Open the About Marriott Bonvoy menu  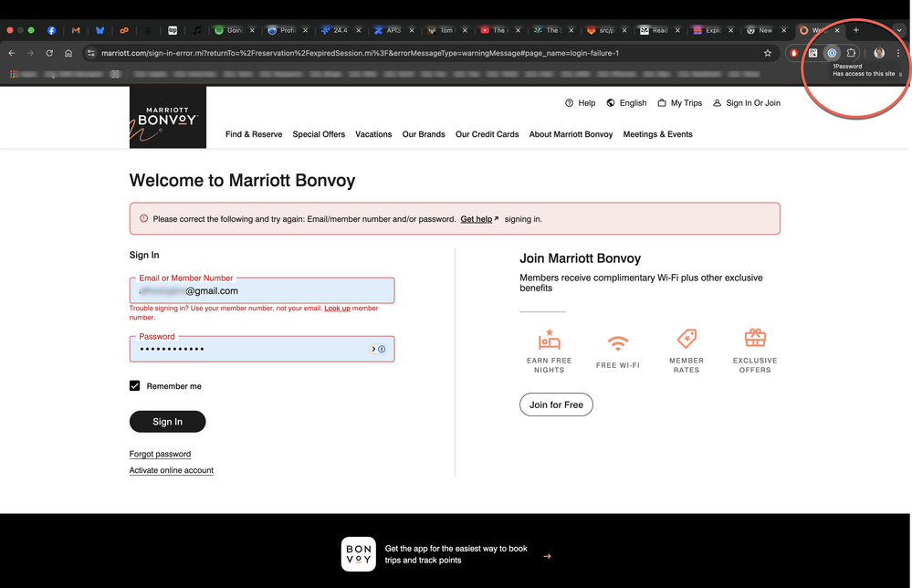point(571,134)
